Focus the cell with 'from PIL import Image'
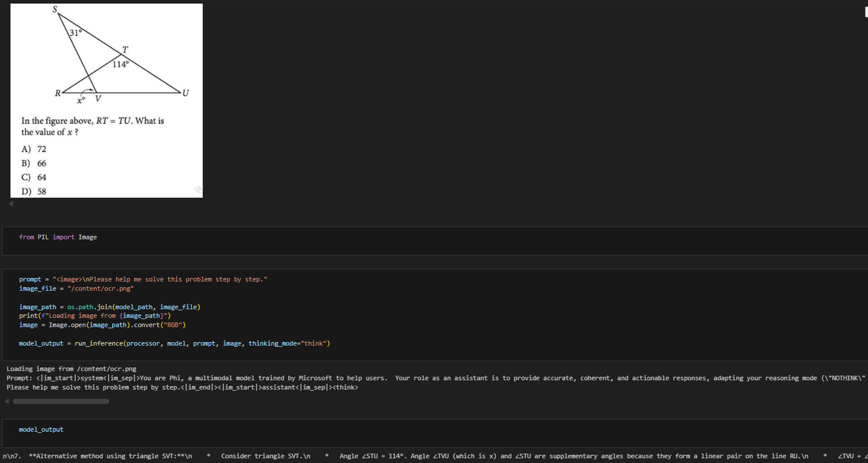The width and height of the screenshot is (868, 463). pyautogui.click(x=58, y=237)
